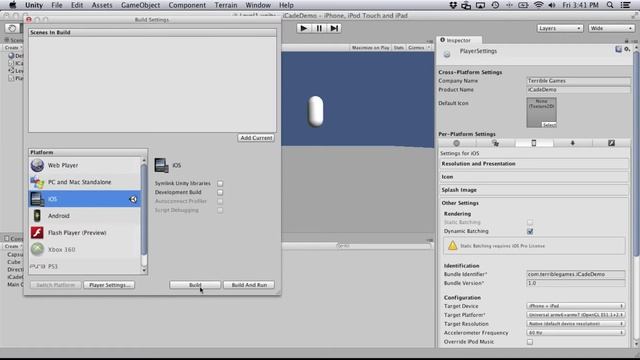Open the volume menu bar icon

552,5
